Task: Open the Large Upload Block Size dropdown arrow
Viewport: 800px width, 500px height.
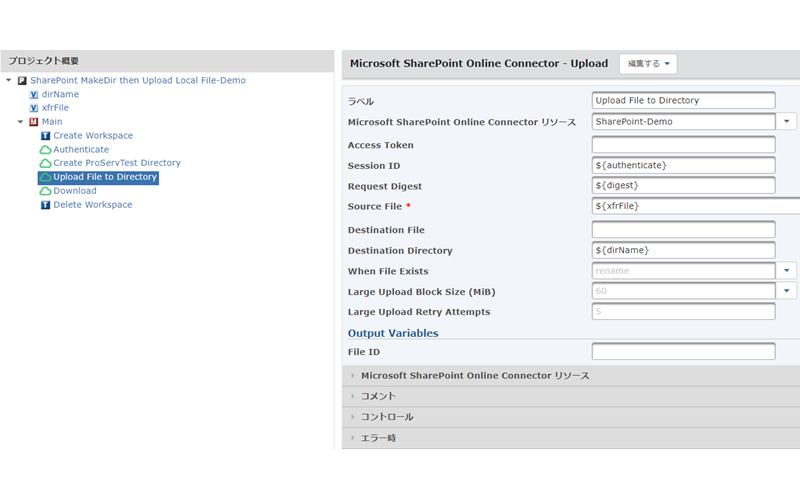Action: (786, 291)
